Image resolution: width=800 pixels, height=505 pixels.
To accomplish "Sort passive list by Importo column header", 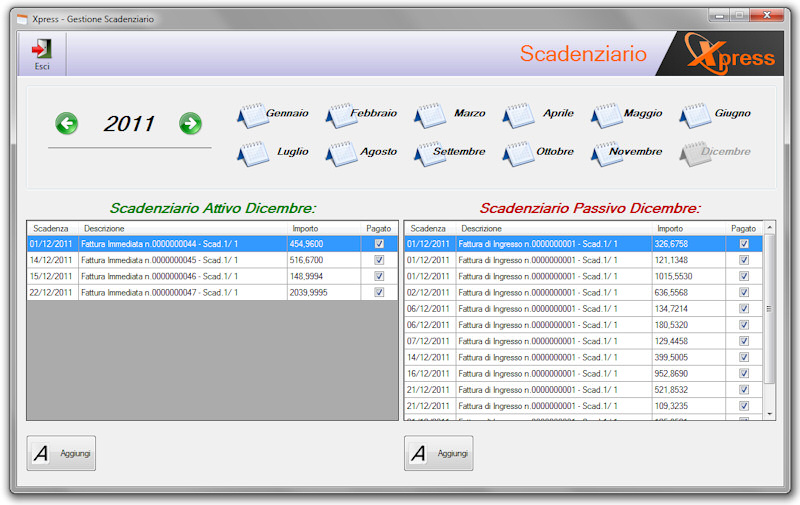I will point(670,229).
